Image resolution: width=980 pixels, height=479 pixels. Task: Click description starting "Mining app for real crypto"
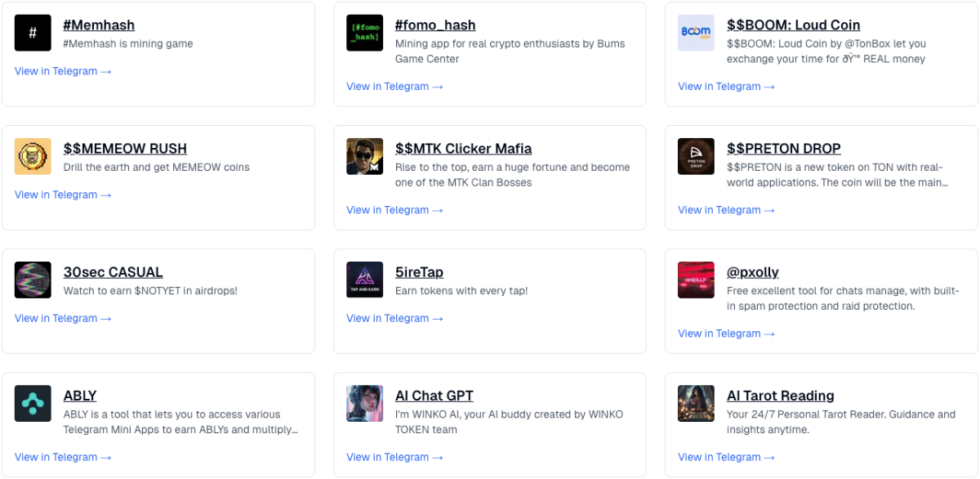(510, 51)
